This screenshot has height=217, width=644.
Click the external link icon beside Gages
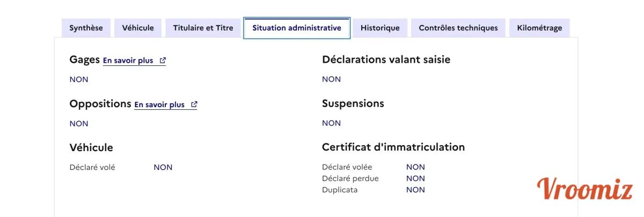[163, 61]
